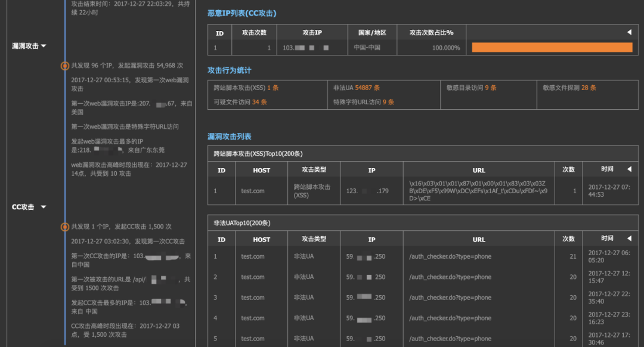Select the XSS row IP 123. .179

(367, 191)
